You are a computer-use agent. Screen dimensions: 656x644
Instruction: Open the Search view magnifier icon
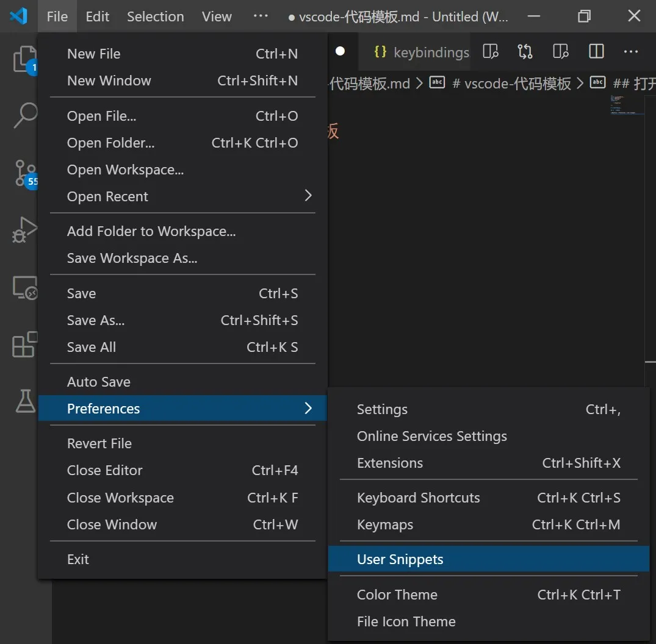25,115
